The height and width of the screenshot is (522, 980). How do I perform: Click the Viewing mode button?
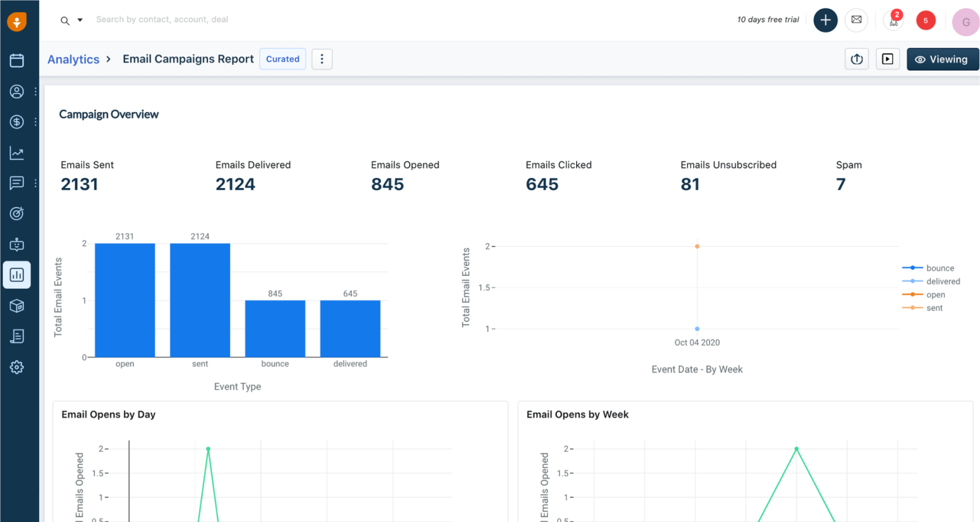click(x=942, y=59)
